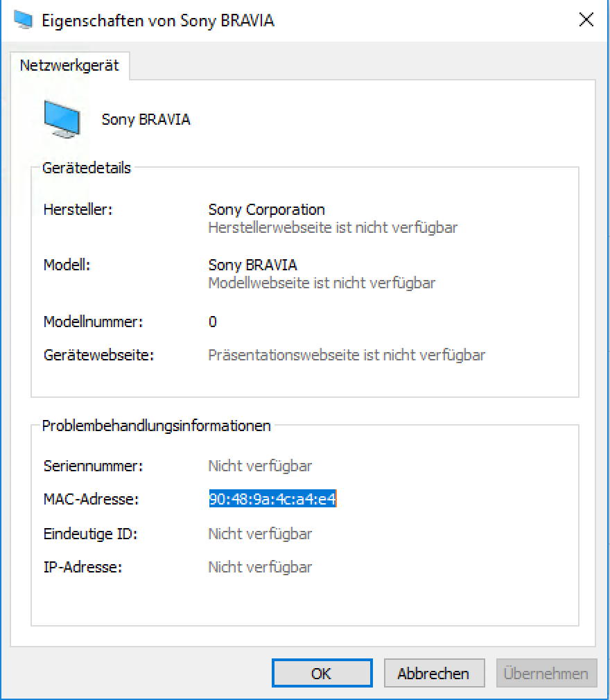
Task: Click the Eindeutige ID Nicht verfügbar value
Action: [x=260, y=534]
